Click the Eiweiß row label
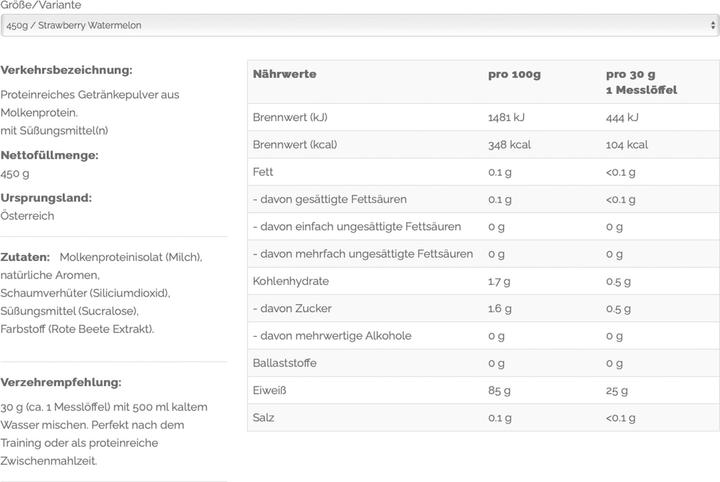This screenshot has height=482, width=720. click(x=270, y=390)
